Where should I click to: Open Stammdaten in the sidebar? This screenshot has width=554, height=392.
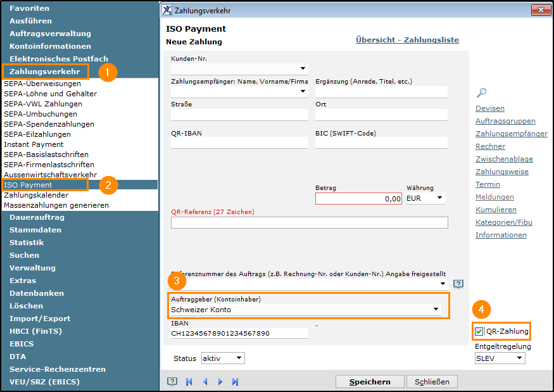click(x=35, y=230)
